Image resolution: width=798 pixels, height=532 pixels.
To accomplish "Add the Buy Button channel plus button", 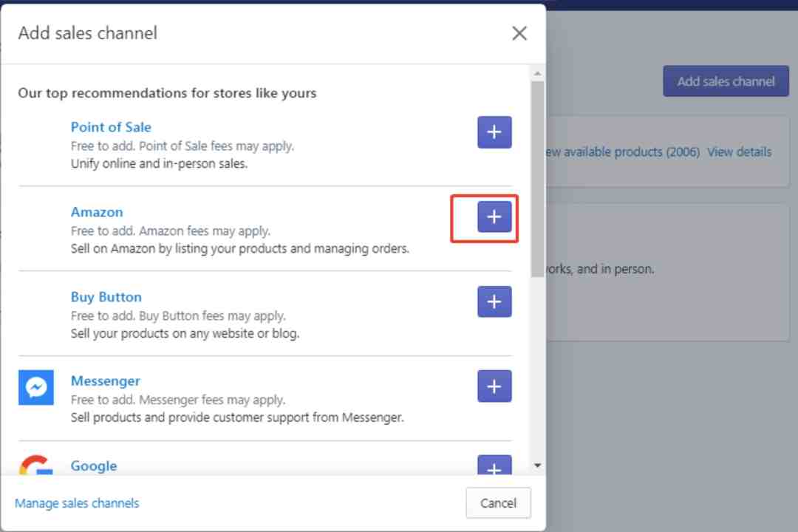I will pyautogui.click(x=494, y=301).
